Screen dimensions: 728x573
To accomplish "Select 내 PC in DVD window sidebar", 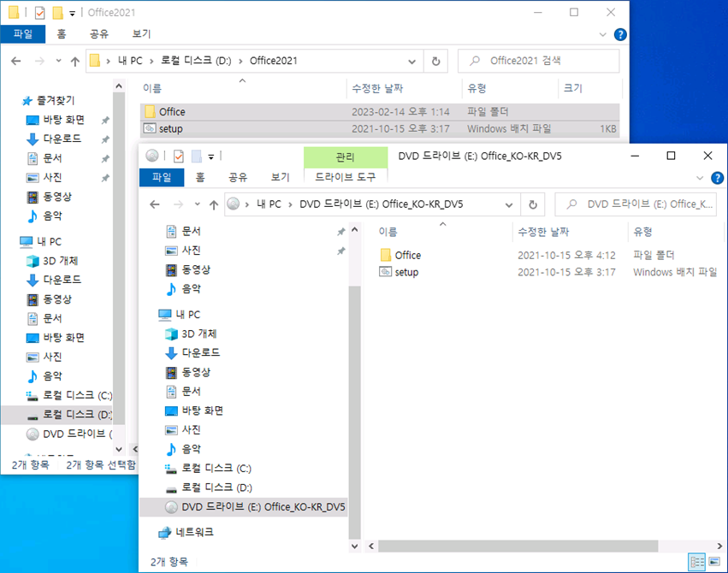I will pyautogui.click(x=179, y=315).
